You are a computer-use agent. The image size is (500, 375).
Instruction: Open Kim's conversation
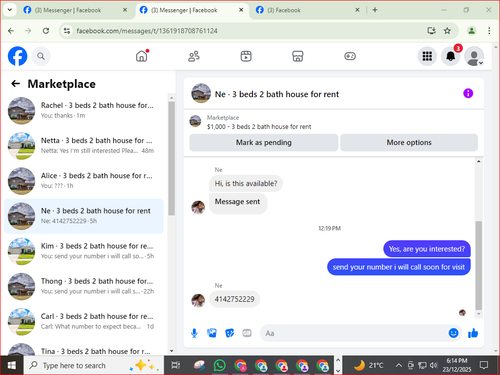(84, 251)
